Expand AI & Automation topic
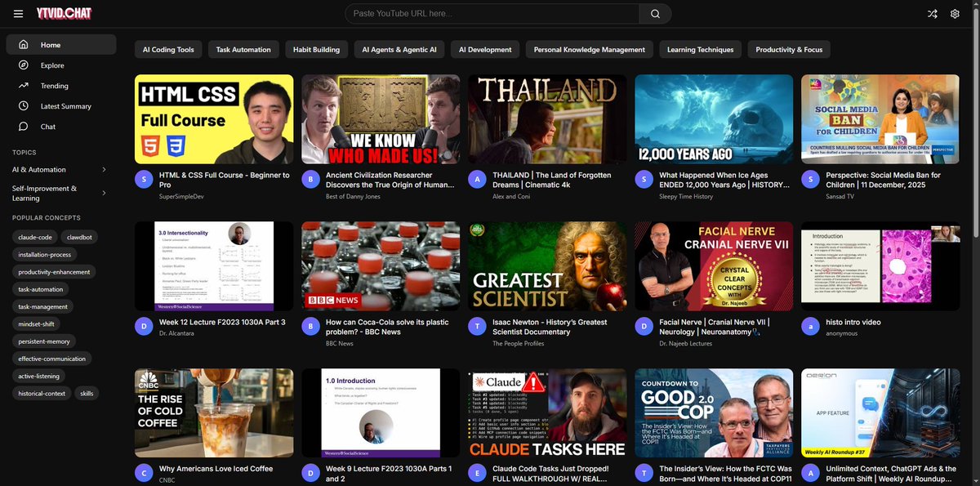The width and height of the screenshot is (980, 486). (60, 169)
